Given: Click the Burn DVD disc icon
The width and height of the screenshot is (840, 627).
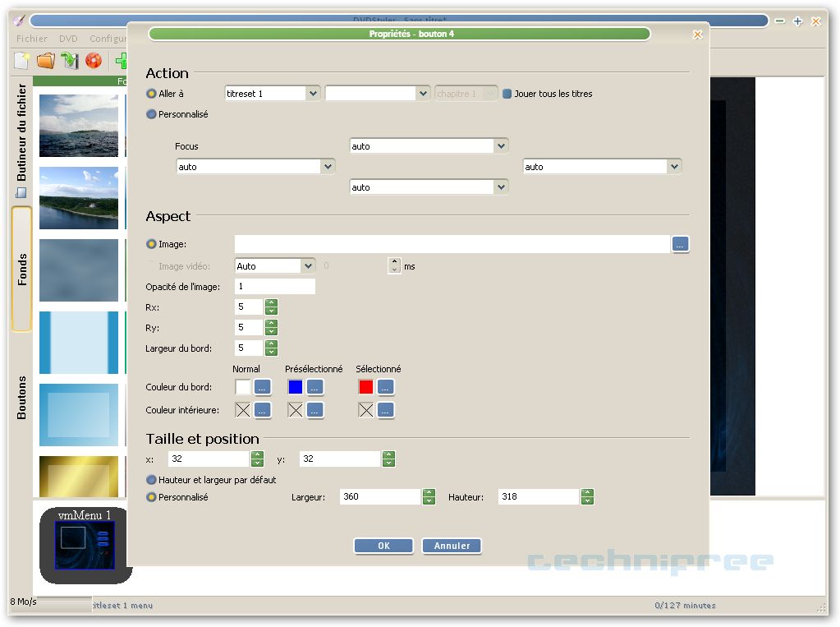Looking at the screenshot, I should [94, 60].
